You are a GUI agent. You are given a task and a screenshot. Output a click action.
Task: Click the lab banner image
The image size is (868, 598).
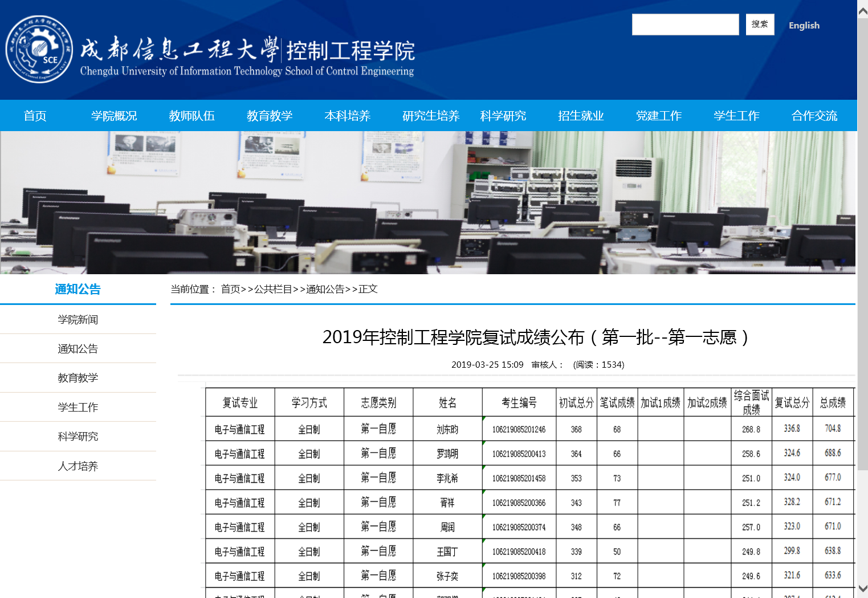tap(427, 202)
